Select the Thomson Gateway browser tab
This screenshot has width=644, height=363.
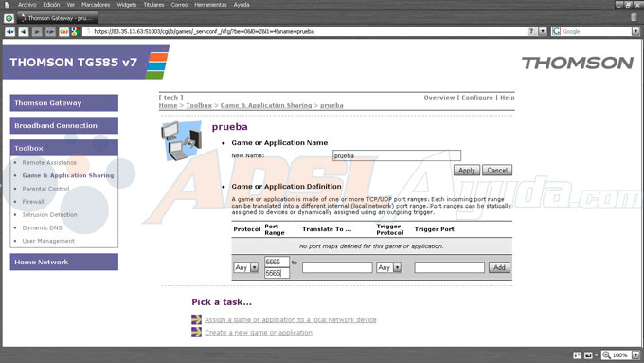pos(58,18)
